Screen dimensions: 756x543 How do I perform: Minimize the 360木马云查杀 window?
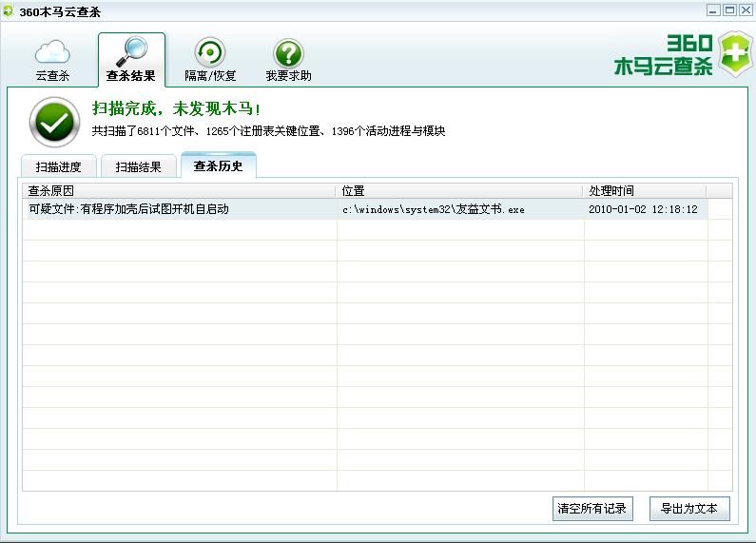tap(713, 10)
